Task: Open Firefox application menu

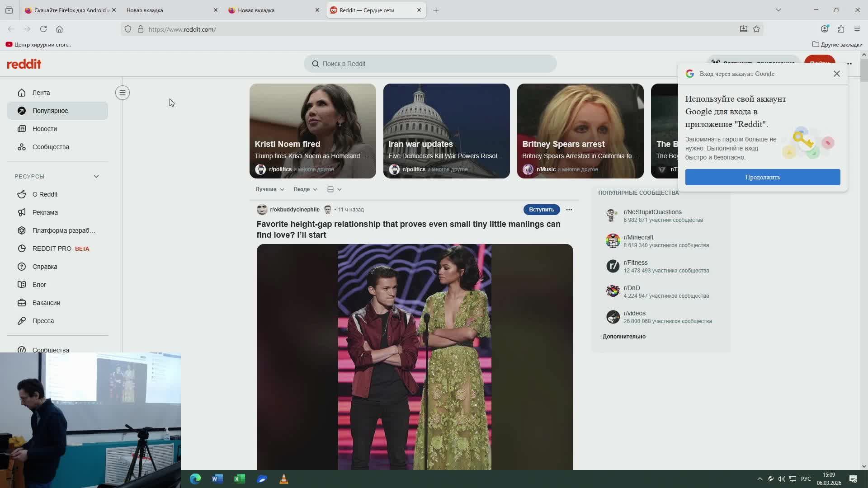Action: click(857, 29)
